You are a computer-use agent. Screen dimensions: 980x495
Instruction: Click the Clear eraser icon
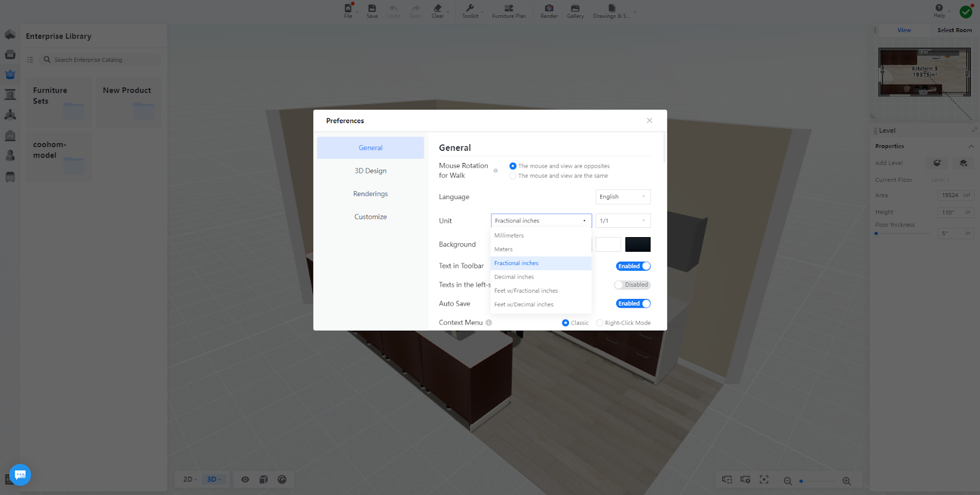point(437,9)
